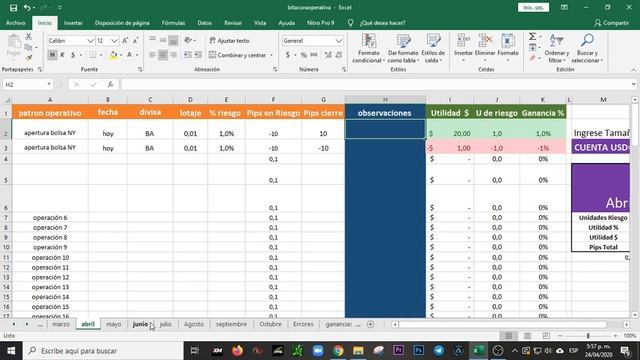Open the Combinar y centrar dropdown arrow
Screen dimensions: 640x360
[271, 55]
